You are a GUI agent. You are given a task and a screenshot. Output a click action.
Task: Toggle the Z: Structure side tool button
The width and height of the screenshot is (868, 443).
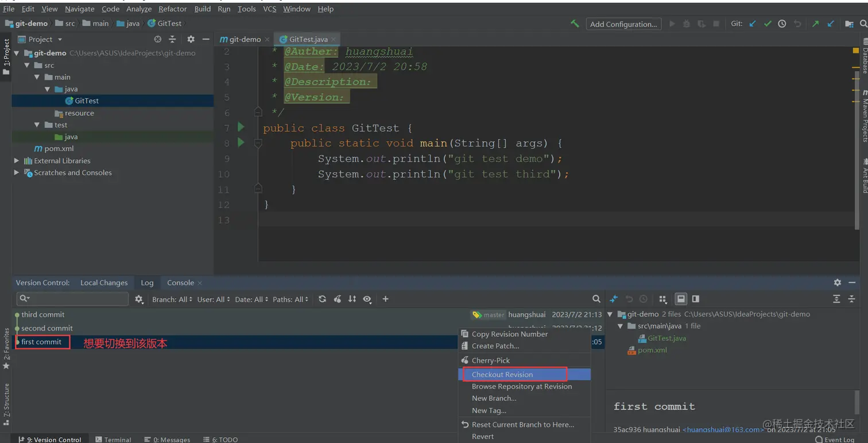6,405
